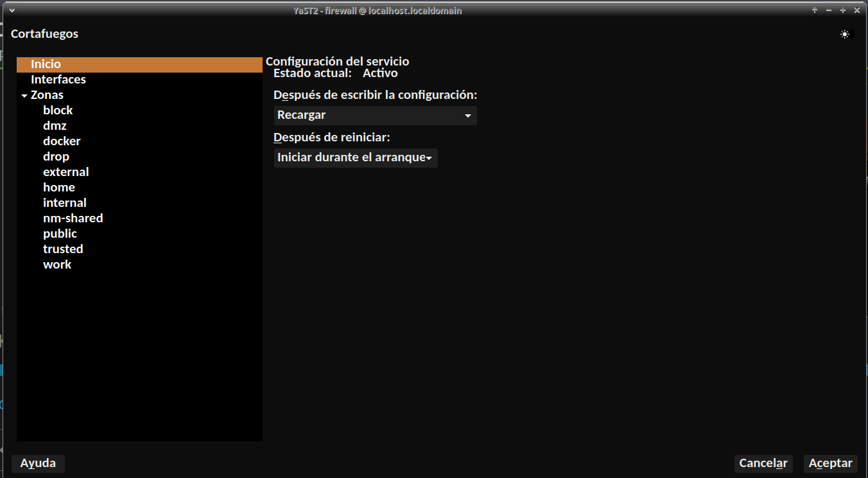Open the 'Iniciar durante el arranque' dropdown
This screenshot has height=478, width=868.
pyautogui.click(x=355, y=158)
